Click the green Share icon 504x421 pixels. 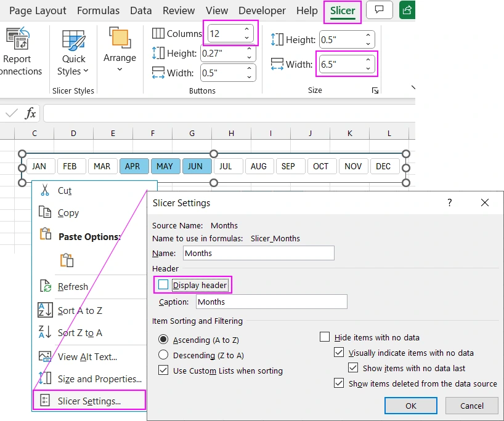[x=407, y=10]
